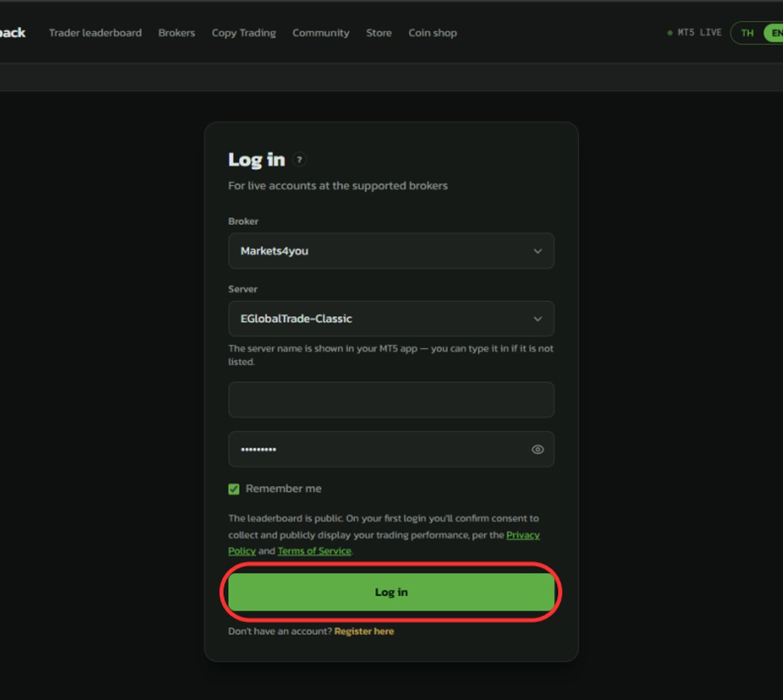This screenshot has width=783, height=700.
Task: Open the Terms of Service link
Action: pyautogui.click(x=315, y=551)
